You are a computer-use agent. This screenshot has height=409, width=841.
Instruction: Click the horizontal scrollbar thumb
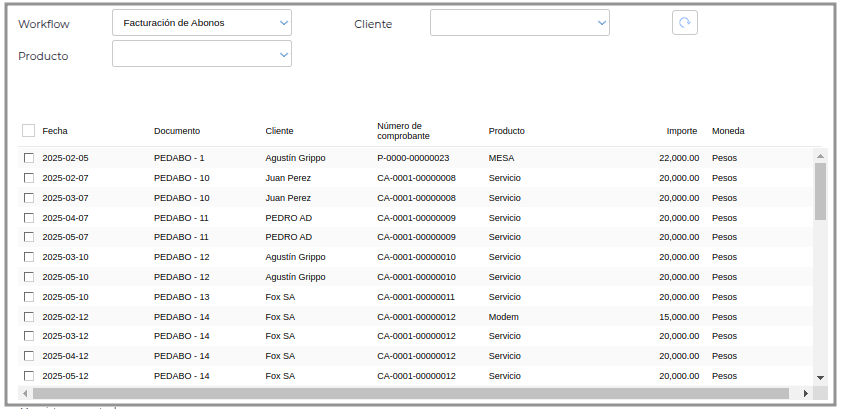[x=410, y=393]
